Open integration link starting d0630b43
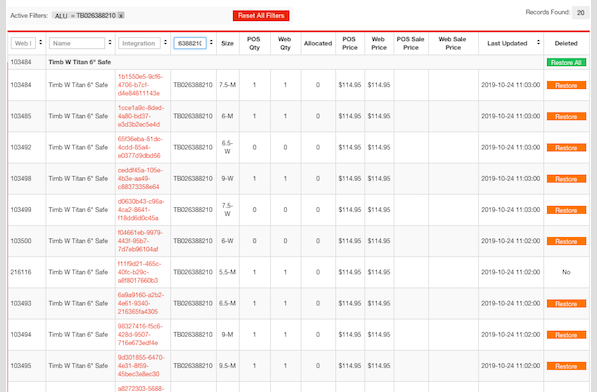Image resolution: width=597 pixels, height=392 pixels. [141, 210]
